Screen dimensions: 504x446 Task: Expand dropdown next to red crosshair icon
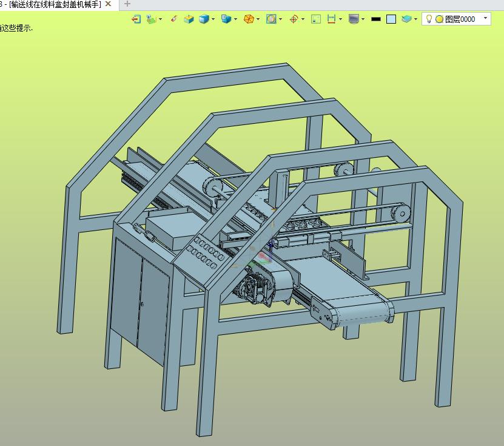pos(303,19)
